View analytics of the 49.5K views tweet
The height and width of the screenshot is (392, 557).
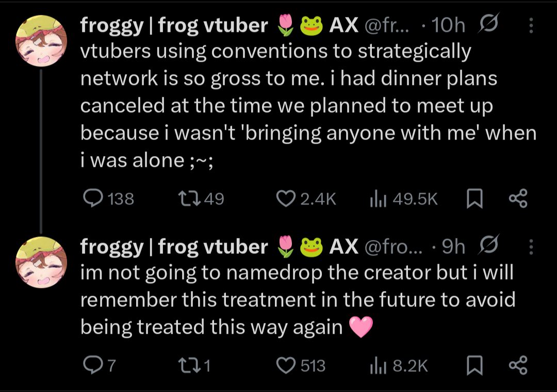coord(375,199)
